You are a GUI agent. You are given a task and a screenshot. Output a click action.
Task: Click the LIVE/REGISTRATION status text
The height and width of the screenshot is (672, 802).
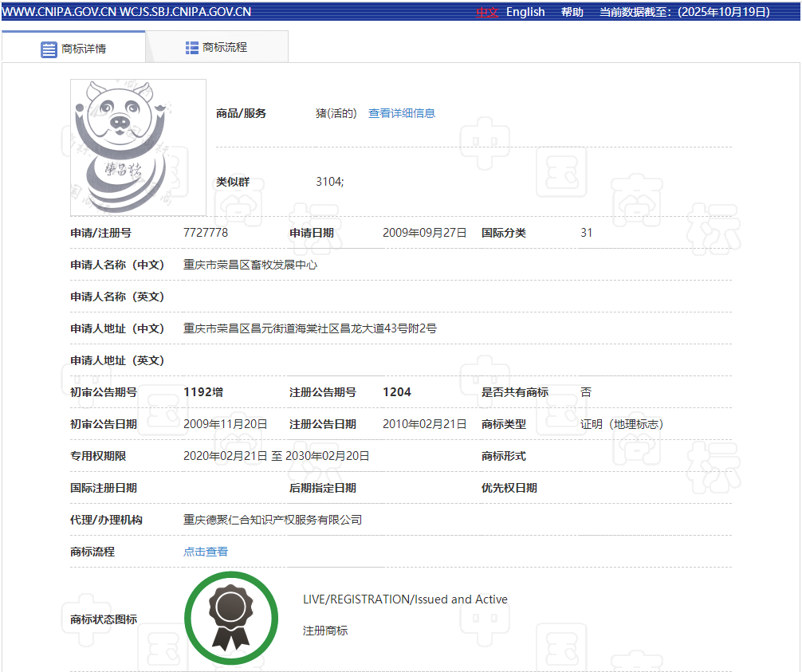pyautogui.click(x=405, y=599)
